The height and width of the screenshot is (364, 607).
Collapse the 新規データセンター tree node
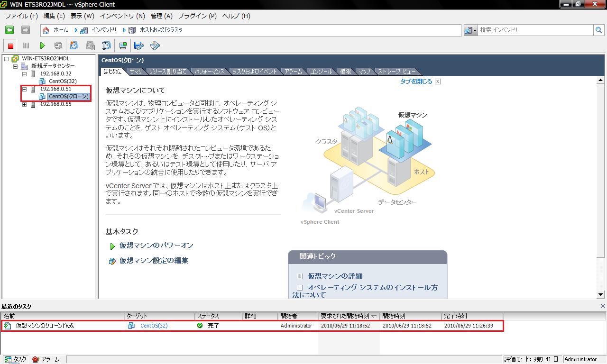point(15,66)
